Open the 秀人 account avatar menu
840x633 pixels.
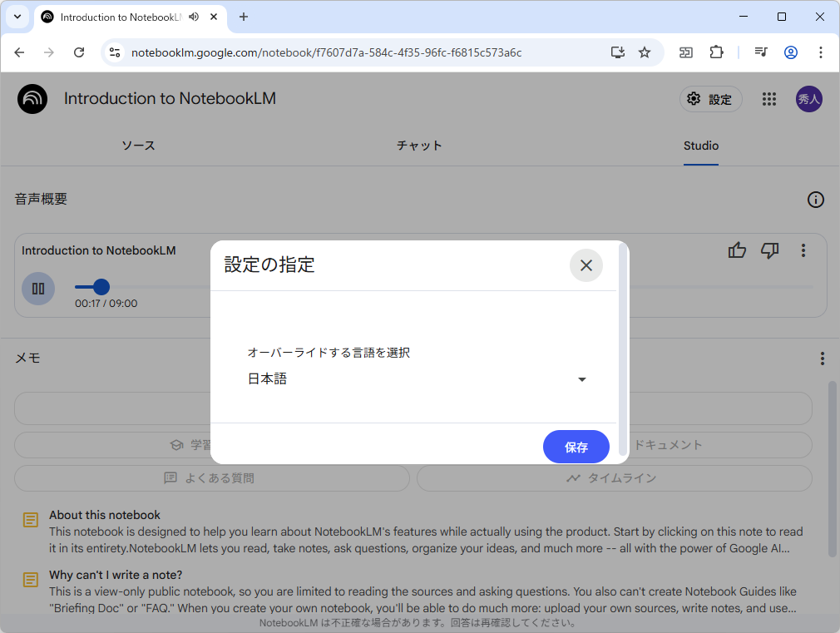[808, 98]
